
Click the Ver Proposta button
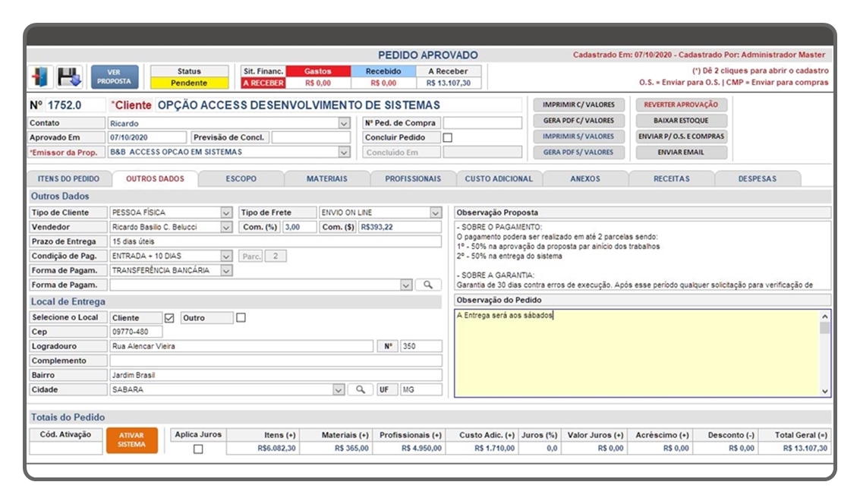click(x=114, y=77)
